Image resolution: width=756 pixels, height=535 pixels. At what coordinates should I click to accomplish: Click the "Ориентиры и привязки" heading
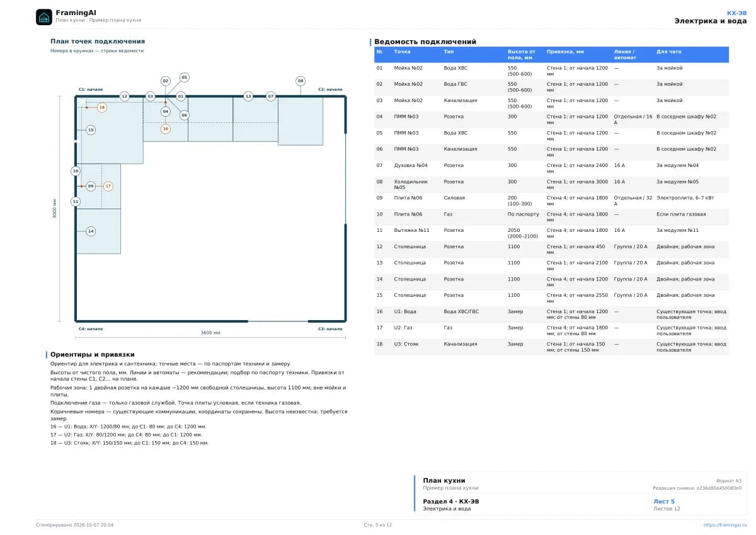[93, 355]
